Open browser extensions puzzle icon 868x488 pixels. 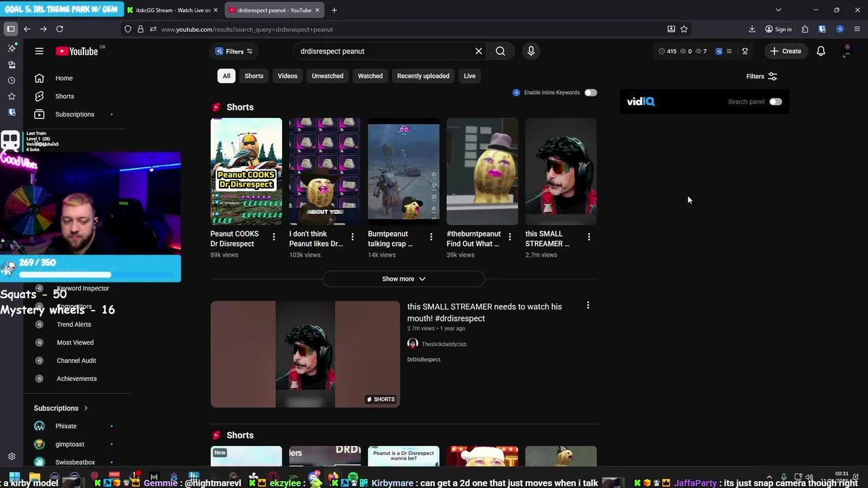coord(805,29)
